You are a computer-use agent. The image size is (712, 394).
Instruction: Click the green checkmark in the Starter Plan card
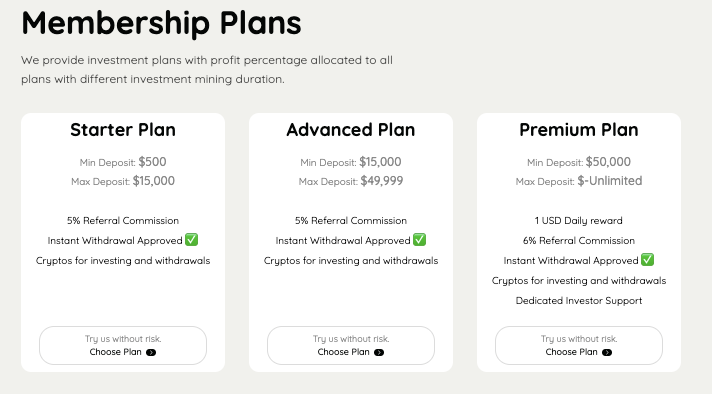[x=192, y=240]
